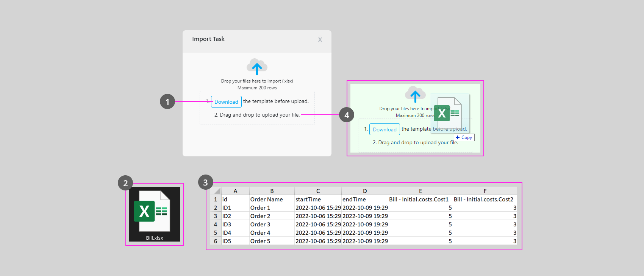This screenshot has height=276, width=644.
Task: Click the spreadsheet select-all corner triangle
Action: 217,191
